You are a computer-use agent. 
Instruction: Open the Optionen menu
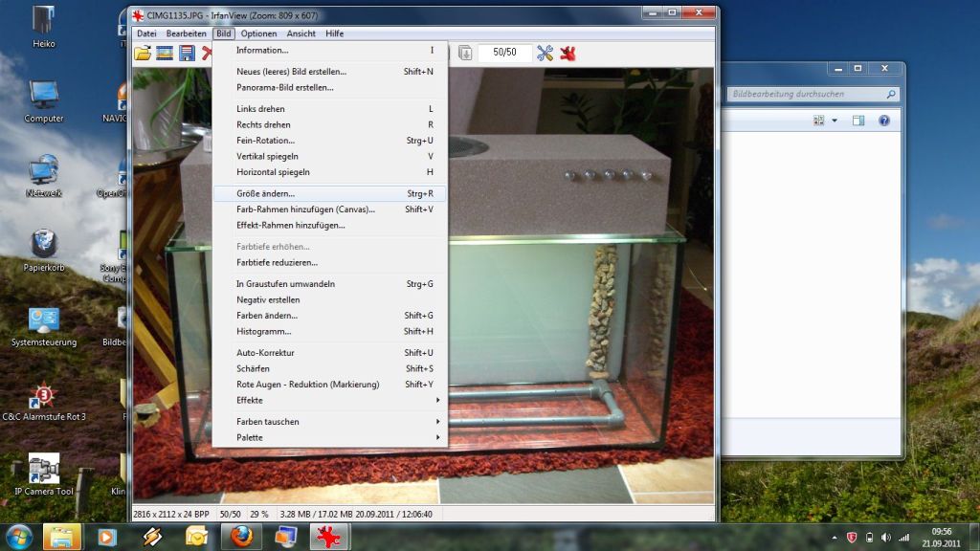(x=258, y=33)
